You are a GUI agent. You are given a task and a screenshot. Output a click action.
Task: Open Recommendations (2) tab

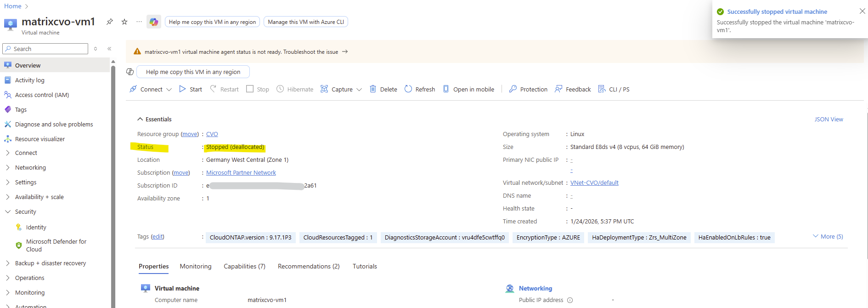pyautogui.click(x=309, y=266)
